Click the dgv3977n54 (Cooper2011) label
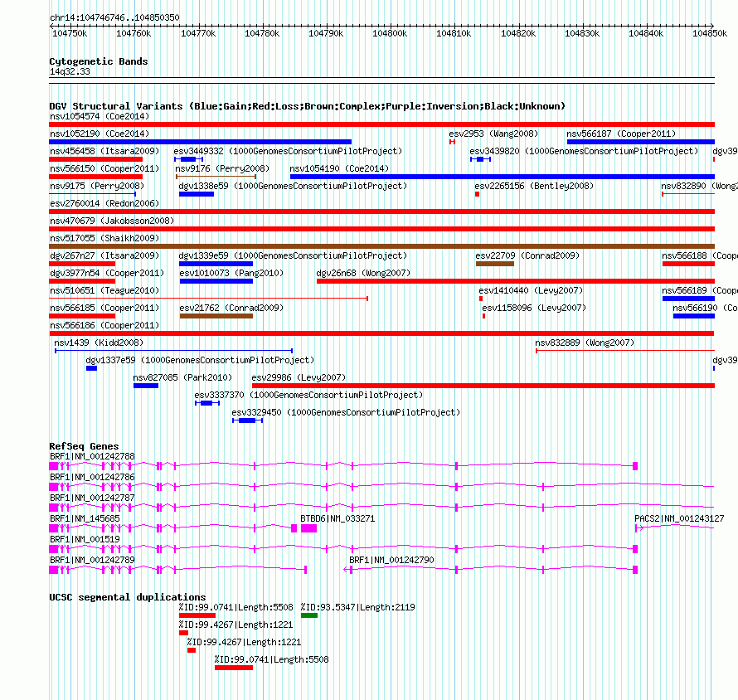The width and height of the screenshot is (738, 700). [x=107, y=273]
